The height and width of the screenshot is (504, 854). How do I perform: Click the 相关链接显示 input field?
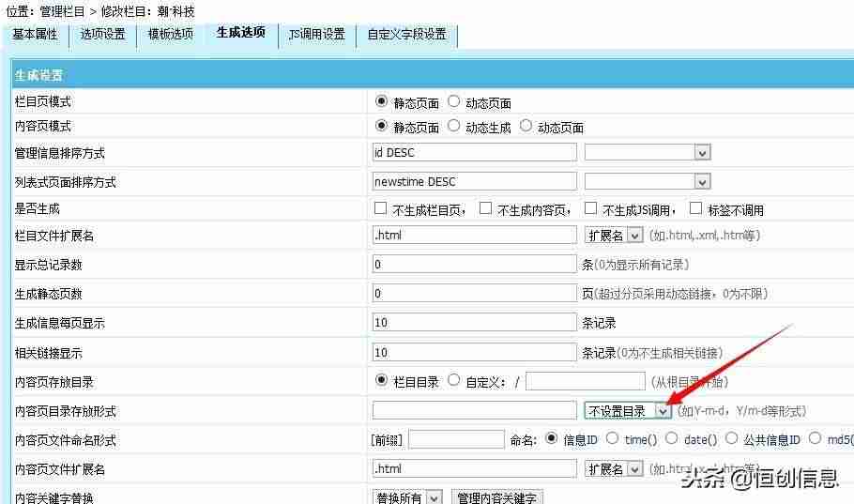click(x=474, y=352)
